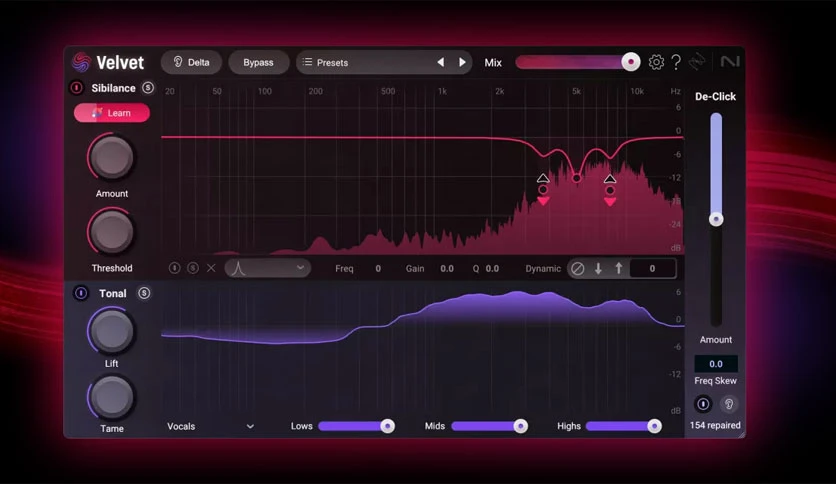Click the Bypass button
Image resolution: width=836 pixels, height=484 pixels.
259,62
